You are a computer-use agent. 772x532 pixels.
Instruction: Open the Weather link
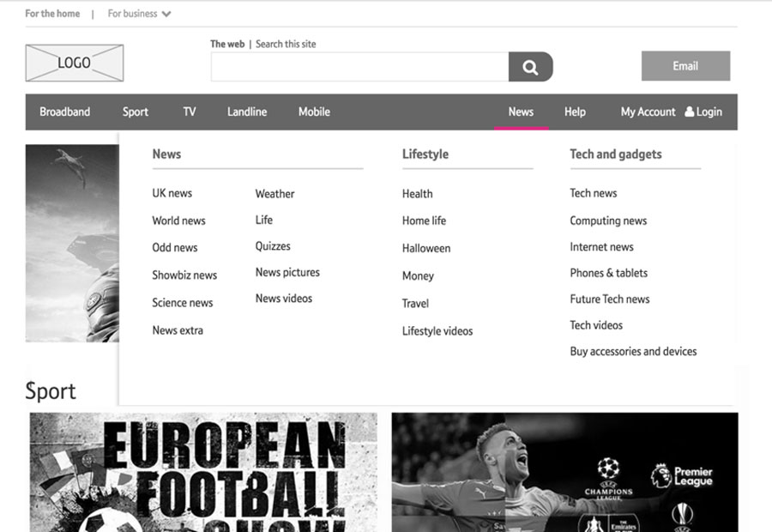click(x=274, y=194)
